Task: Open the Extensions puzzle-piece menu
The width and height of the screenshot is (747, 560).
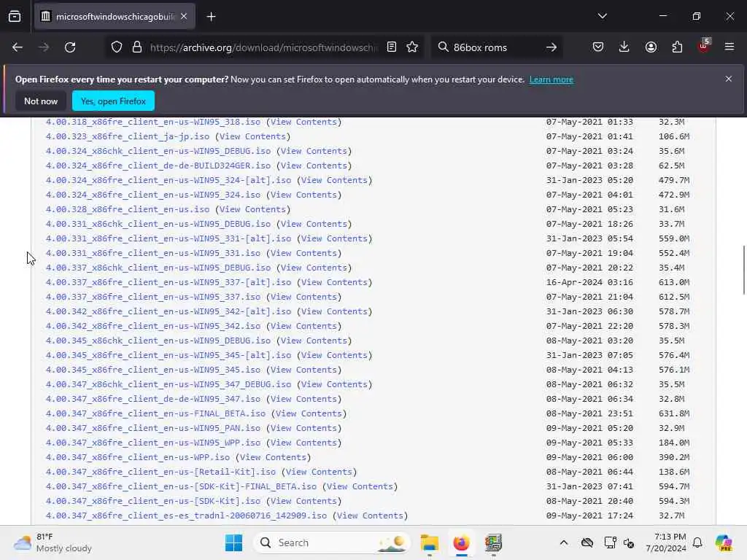Action: [677, 47]
